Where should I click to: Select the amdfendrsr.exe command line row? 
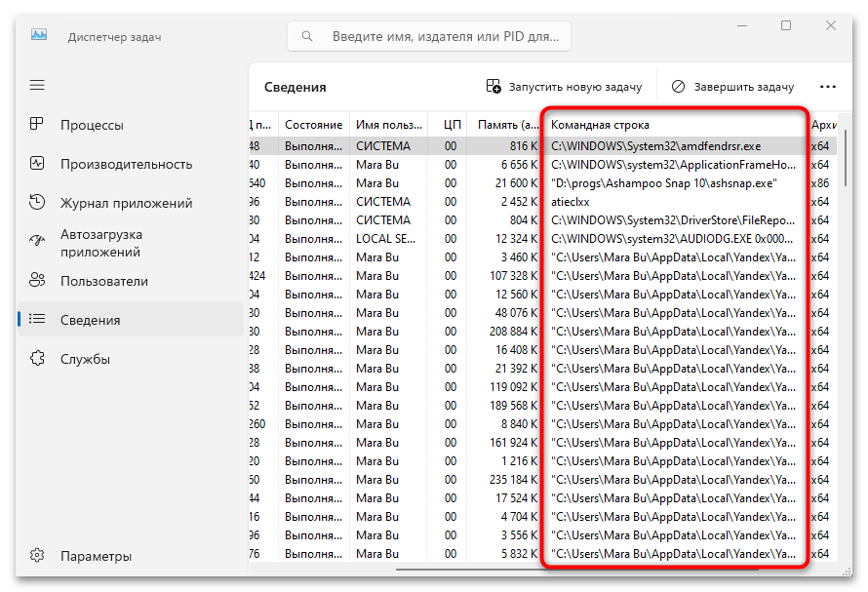click(655, 146)
